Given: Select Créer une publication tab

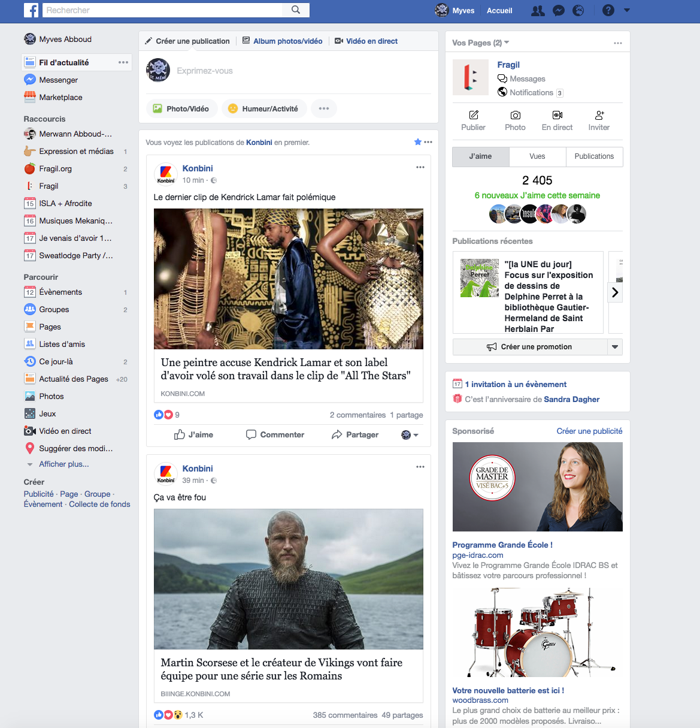Looking at the screenshot, I should click(187, 41).
